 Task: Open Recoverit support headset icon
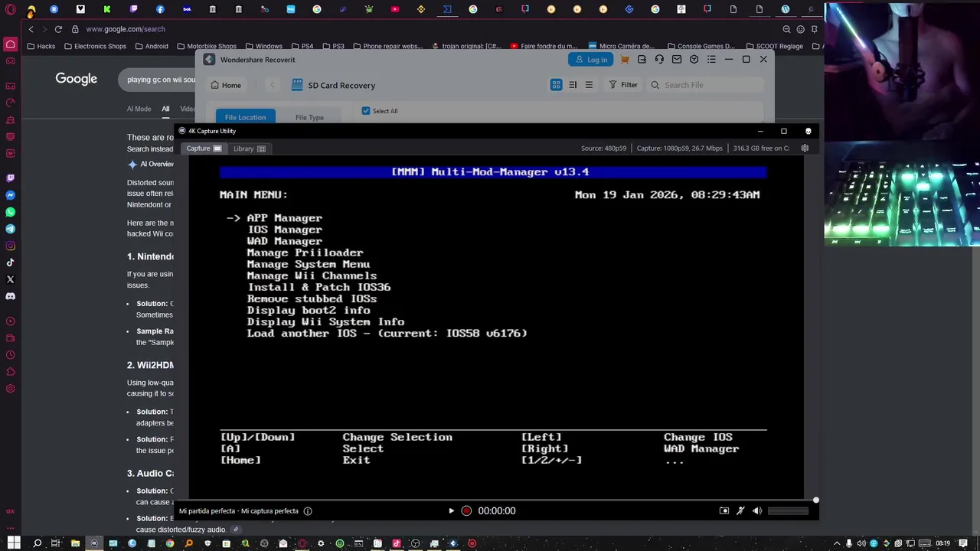point(659,60)
